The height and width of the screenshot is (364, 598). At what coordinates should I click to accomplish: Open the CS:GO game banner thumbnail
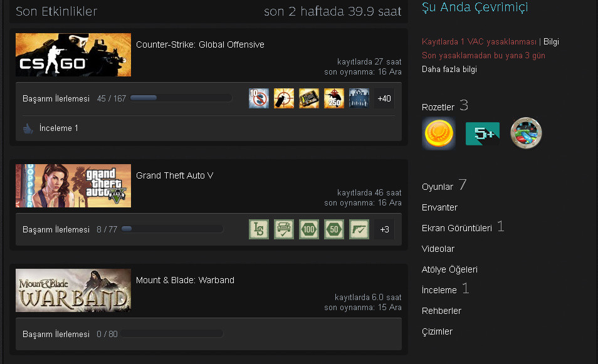tap(73, 55)
